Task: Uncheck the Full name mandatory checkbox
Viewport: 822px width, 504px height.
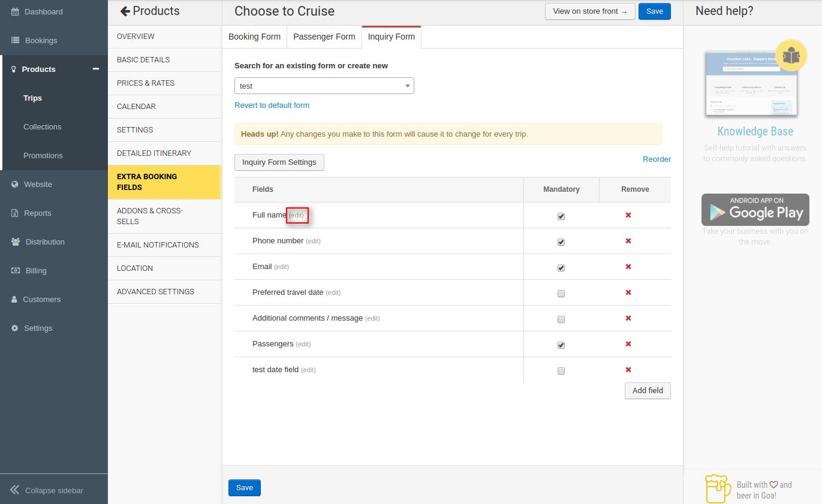Action: coord(561,216)
